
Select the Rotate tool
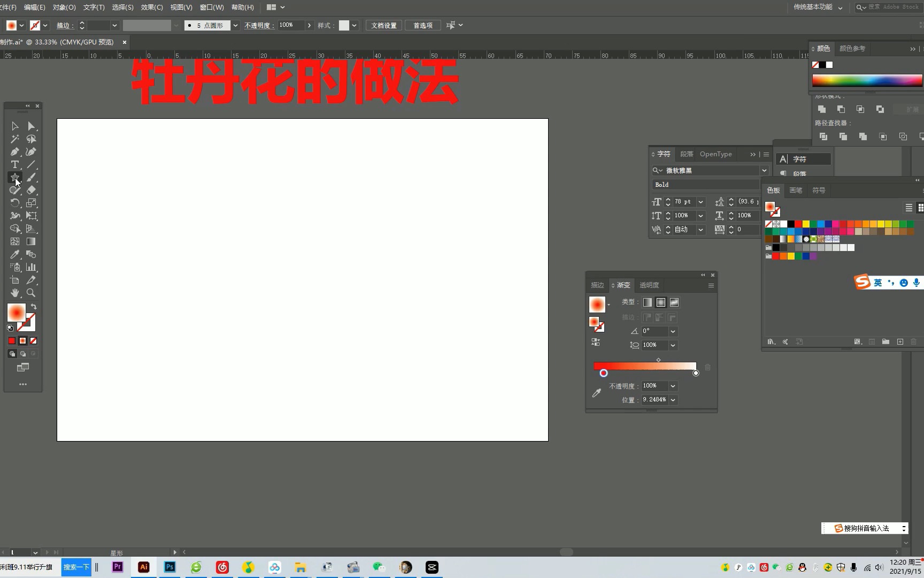15,203
